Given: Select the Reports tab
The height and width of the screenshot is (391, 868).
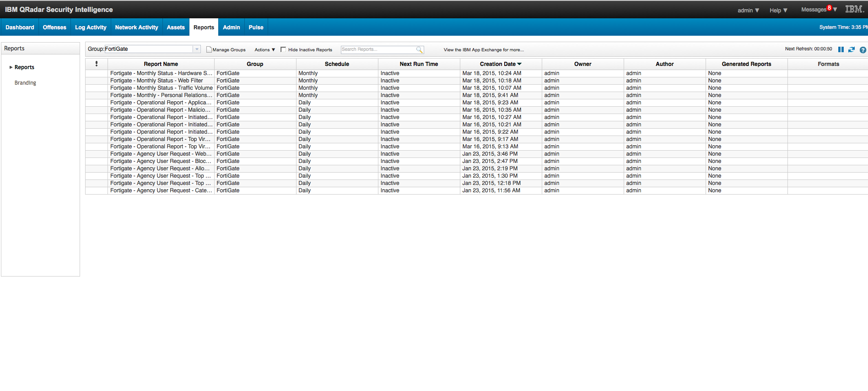Looking at the screenshot, I should coord(204,27).
